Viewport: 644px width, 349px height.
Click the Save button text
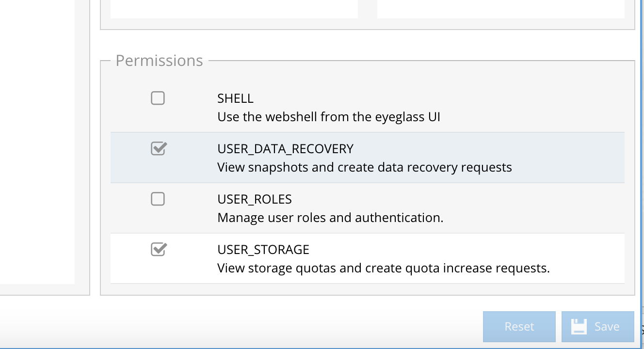(x=607, y=327)
